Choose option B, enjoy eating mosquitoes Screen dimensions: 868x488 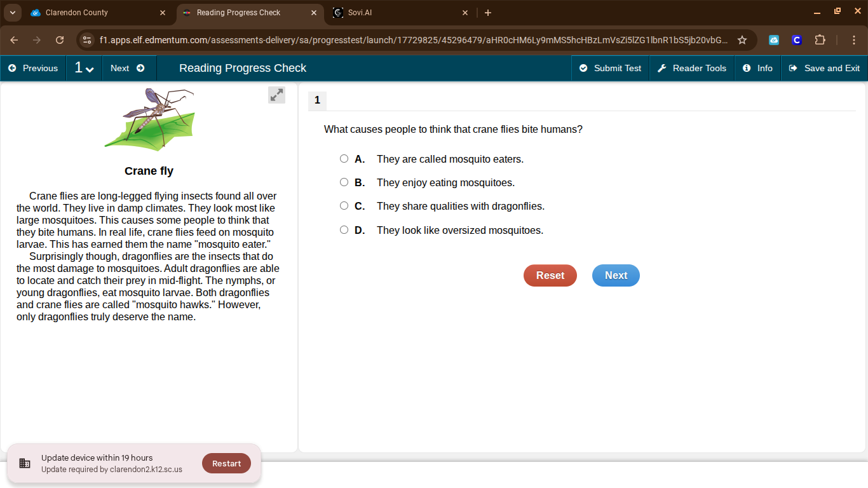click(344, 182)
